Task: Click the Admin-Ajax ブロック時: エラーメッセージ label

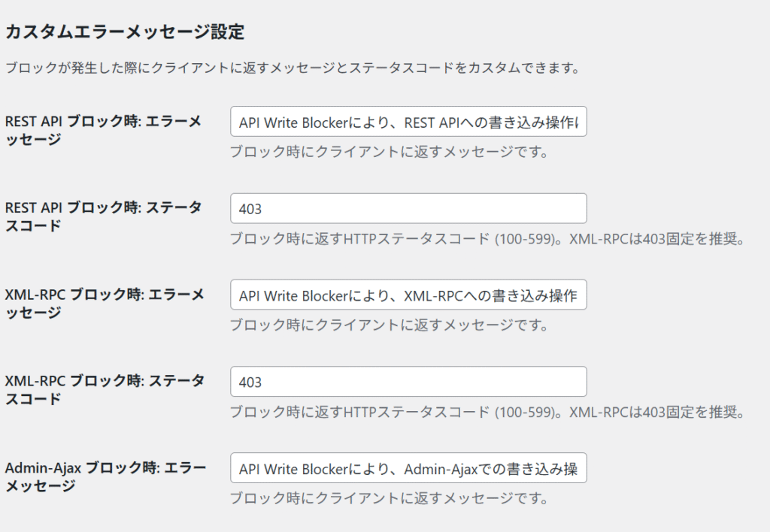Action: tap(105, 477)
